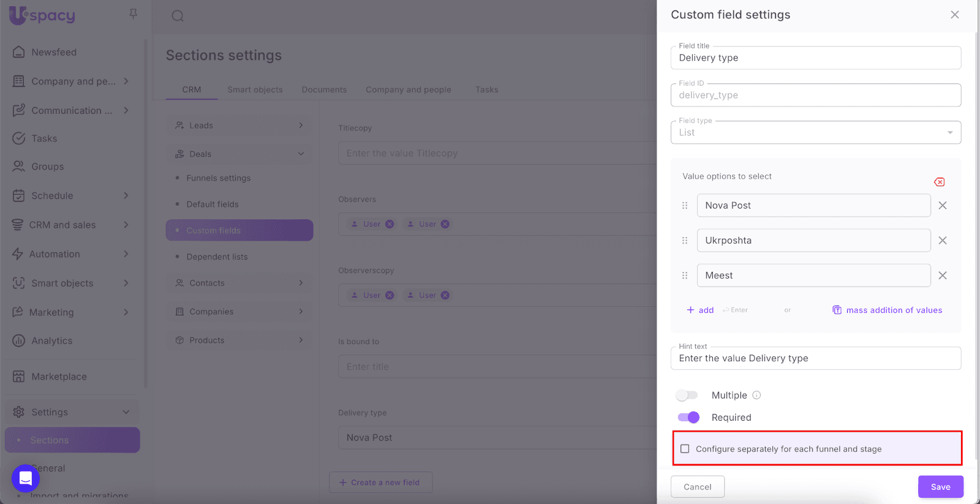This screenshot has height=504, width=980.
Task: Disable the Required toggle switch
Action: (x=688, y=417)
